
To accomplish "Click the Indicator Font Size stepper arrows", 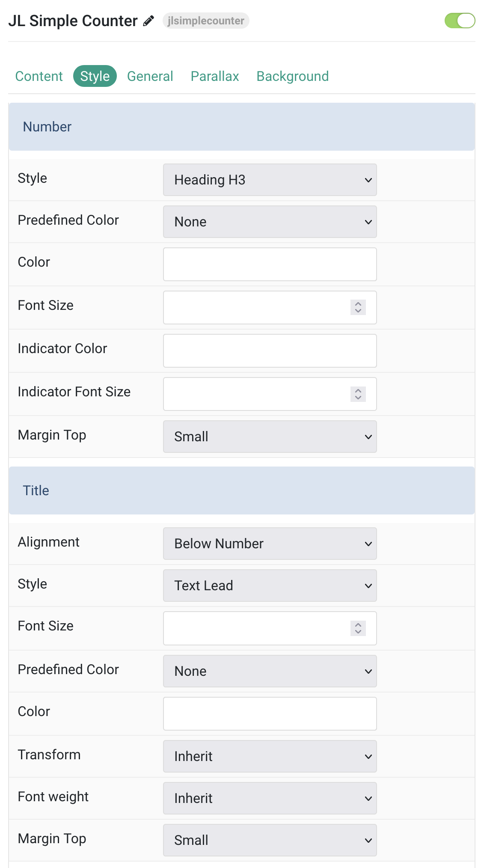I will point(358,394).
